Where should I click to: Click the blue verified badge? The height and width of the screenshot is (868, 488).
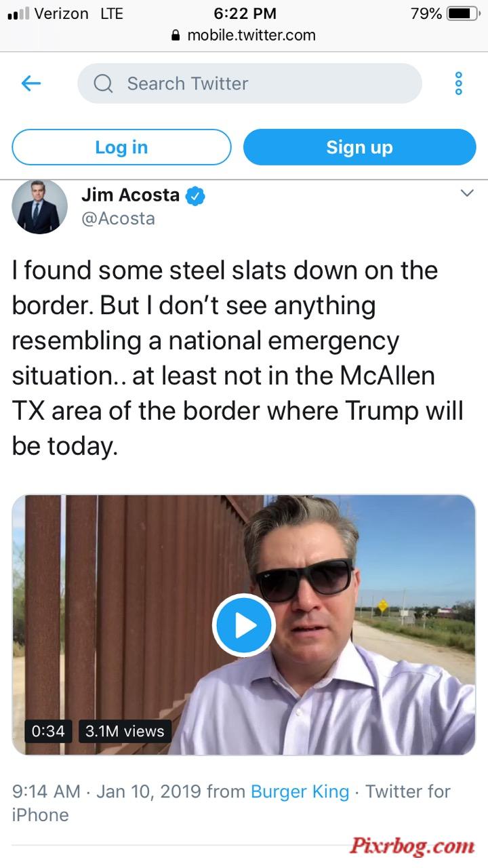196,196
